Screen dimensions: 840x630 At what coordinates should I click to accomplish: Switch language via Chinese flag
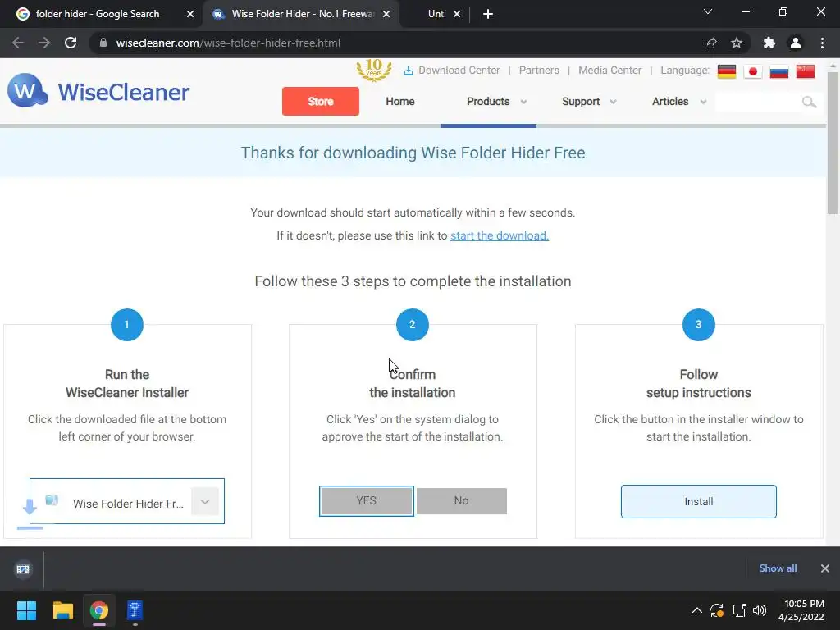tap(806, 71)
